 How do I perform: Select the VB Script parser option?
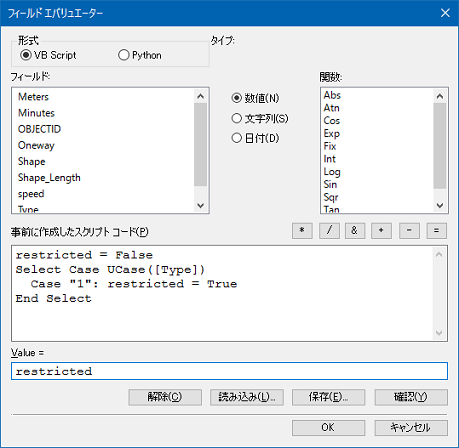point(48,55)
